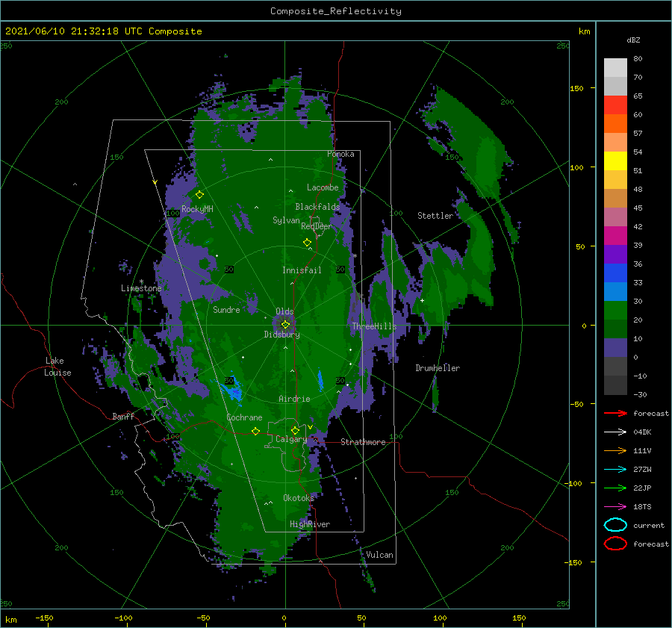This screenshot has height=628, width=672.
Task: Click the yellow diamond marker above RockyMH
Action: (x=199, y=195)
